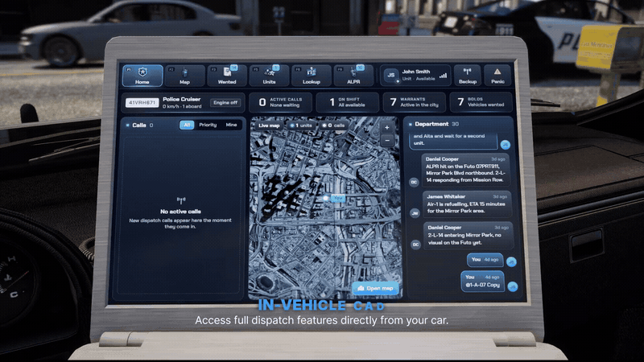This screenshot has width=644, height=362.
Task: Open Daniel Cooper's entering Mirror Park message
Action: [468, 235]
